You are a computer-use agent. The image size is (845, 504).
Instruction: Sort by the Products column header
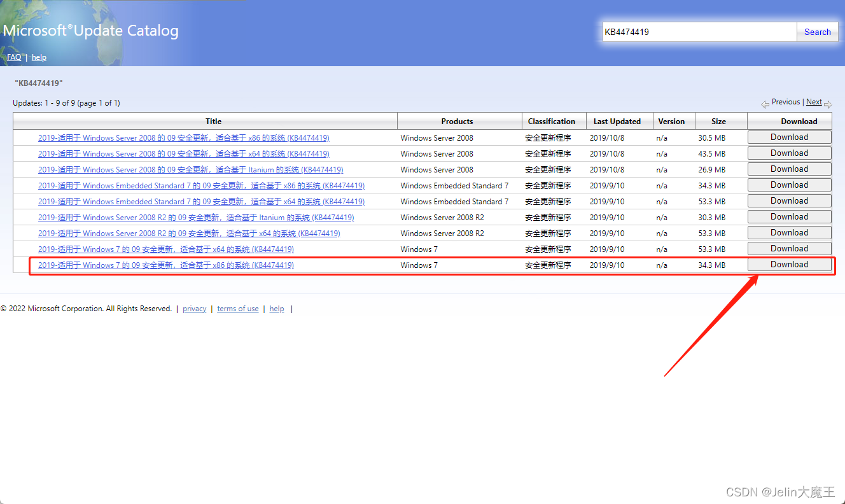[457, 122]
